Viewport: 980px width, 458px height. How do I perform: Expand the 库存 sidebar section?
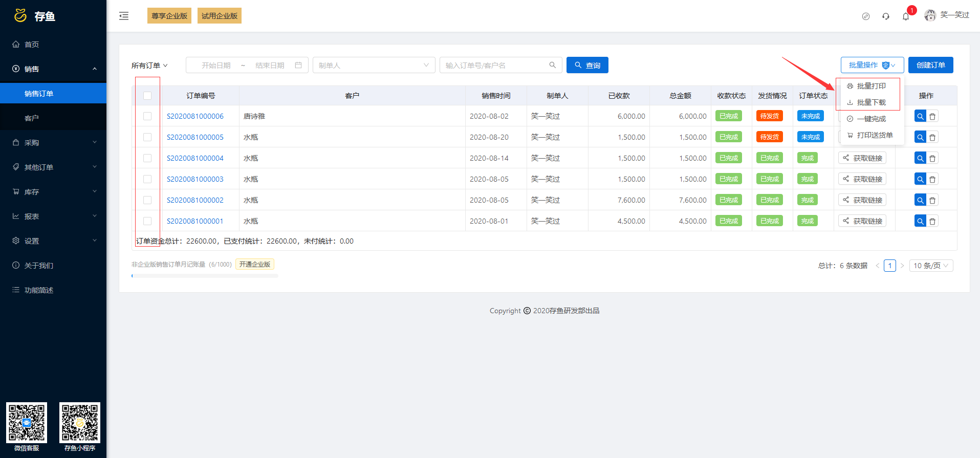53,192
